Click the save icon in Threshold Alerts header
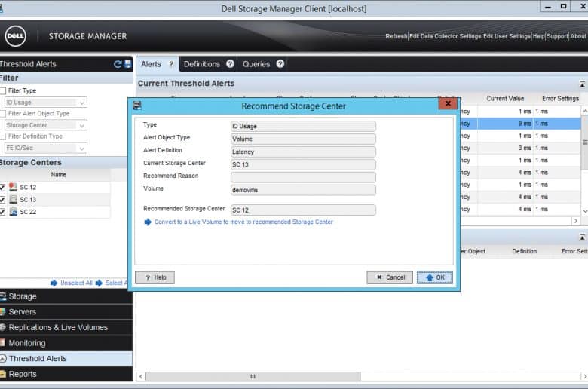The image size is (588, 389). (128, 64)
